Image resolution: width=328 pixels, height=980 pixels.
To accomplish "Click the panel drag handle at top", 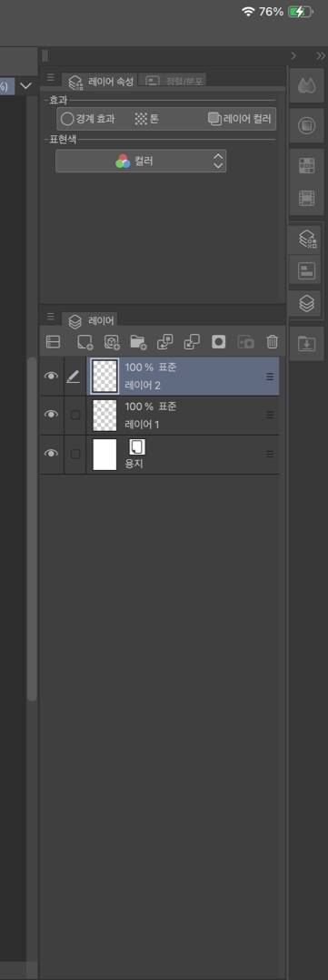I will pos(45,55).
